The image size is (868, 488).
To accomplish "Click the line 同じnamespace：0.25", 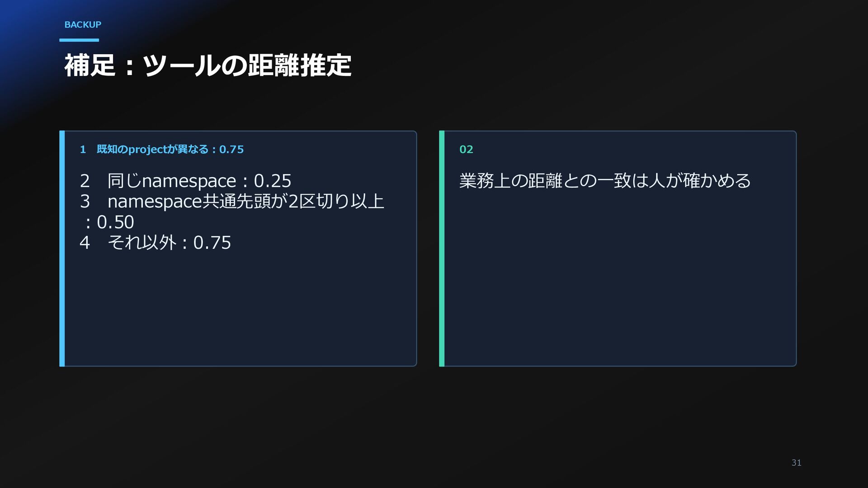I will pyautogui.click(x=199, y=181).
